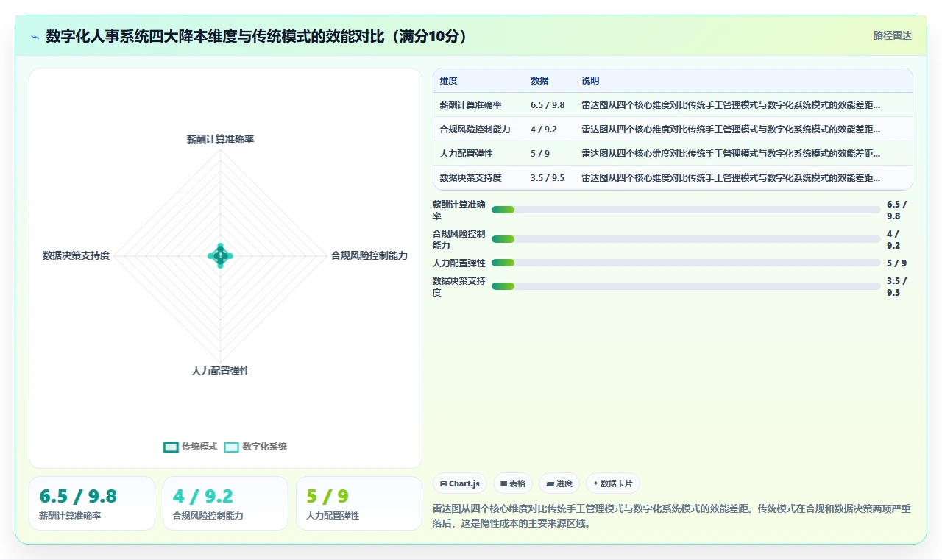Click the 人力配置弹性 progress bar

click(686, 263)
